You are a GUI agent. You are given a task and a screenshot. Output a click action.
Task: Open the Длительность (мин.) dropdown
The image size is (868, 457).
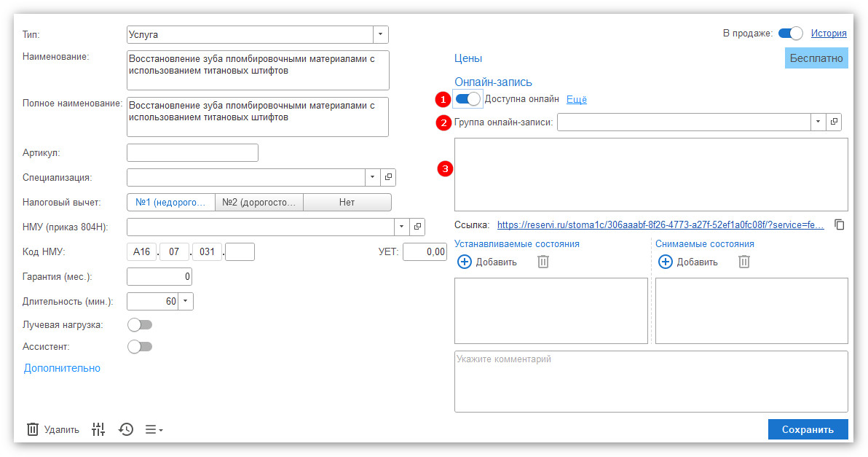(x=186, y=301)
